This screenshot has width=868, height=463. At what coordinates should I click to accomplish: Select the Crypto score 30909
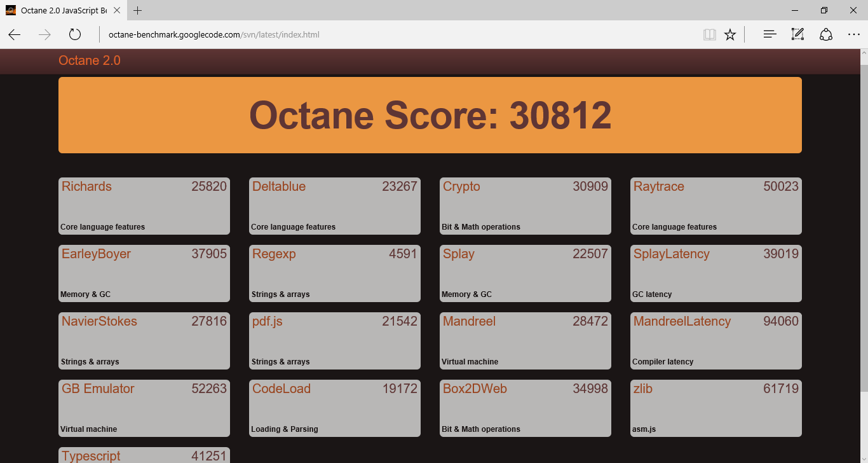coord(590,186)
